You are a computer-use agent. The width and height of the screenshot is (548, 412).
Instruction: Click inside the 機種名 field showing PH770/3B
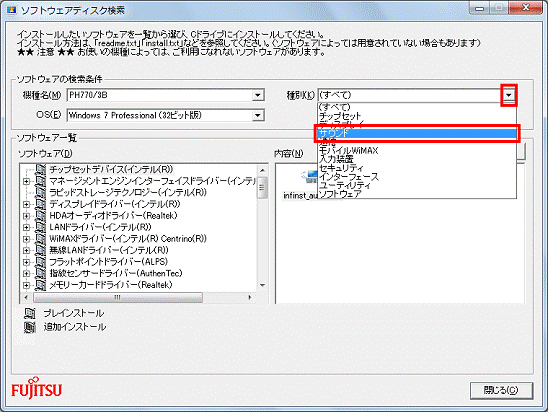click(160, 95)
